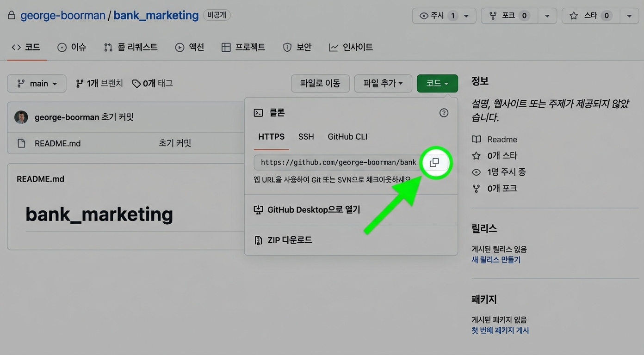Click the tag icon beside 0개 태그
This screenshot has height=355, width=644.
[136, 84]
